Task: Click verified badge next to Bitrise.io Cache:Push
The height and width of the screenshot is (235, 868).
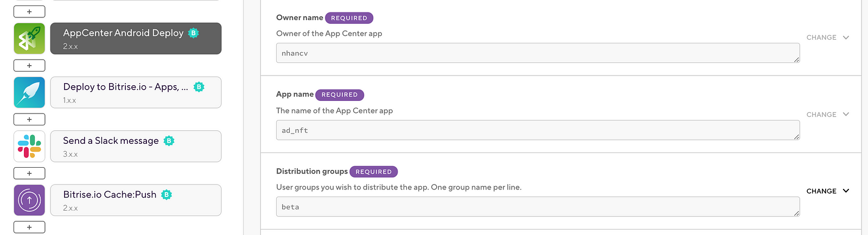Action: click(x=167, y=194)
